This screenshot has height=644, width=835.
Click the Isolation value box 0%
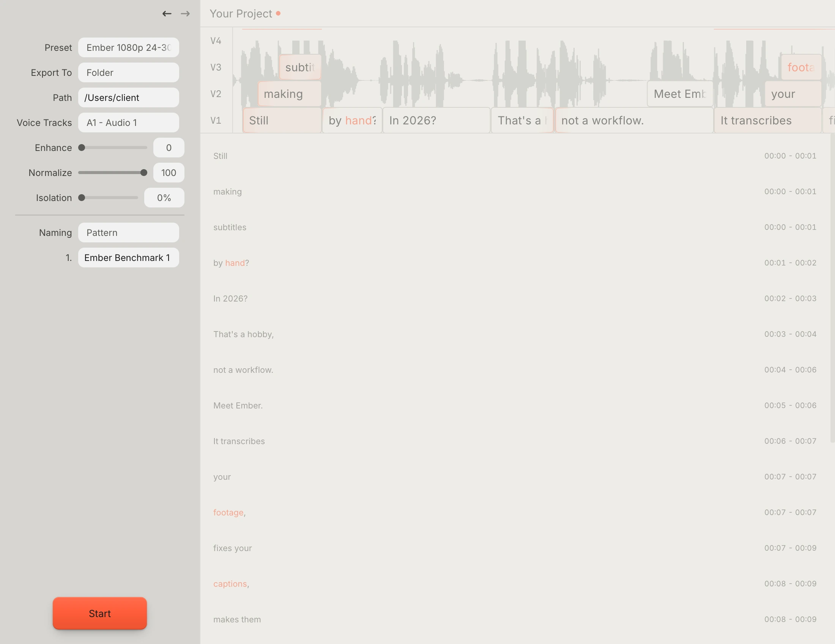click(x=164, y=198)
